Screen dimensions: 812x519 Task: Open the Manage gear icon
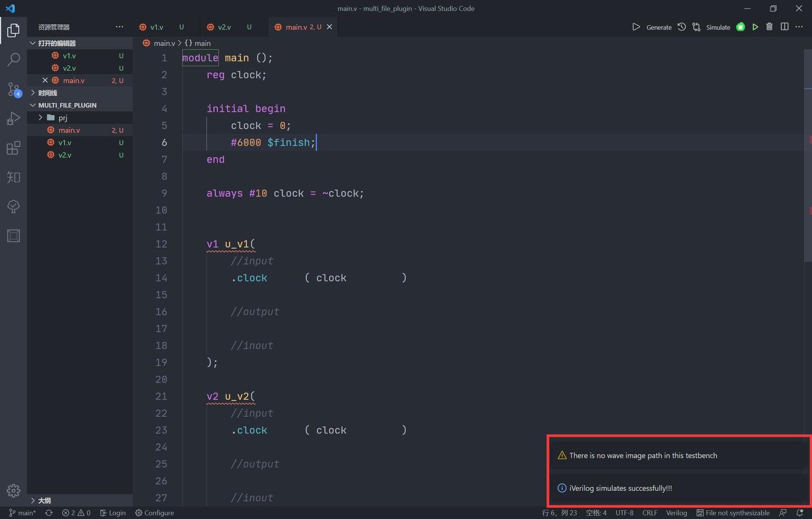[x=14, y=491]
